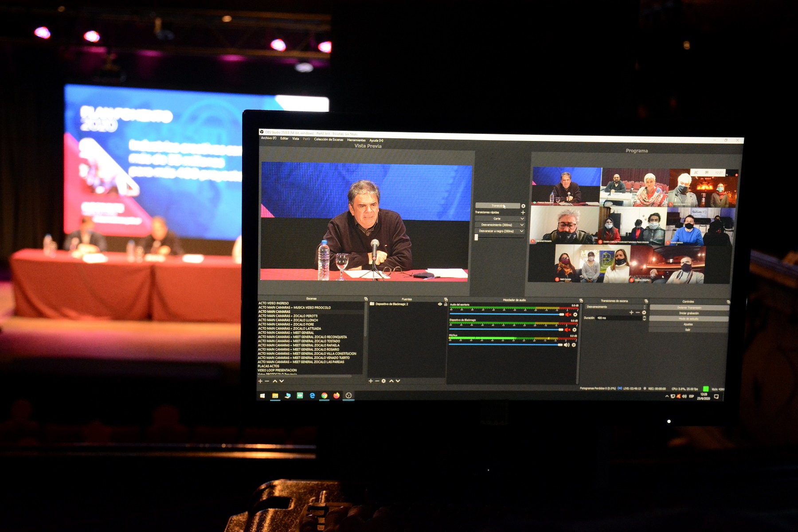
Task: Click the Transición button
Action: tap(497, 206)
